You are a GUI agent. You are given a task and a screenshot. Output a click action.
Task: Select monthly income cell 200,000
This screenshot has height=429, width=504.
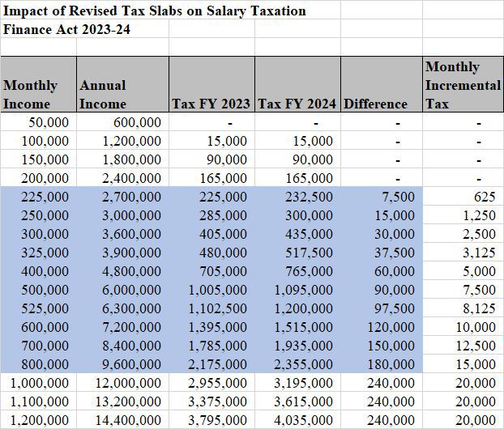point(39,177)
